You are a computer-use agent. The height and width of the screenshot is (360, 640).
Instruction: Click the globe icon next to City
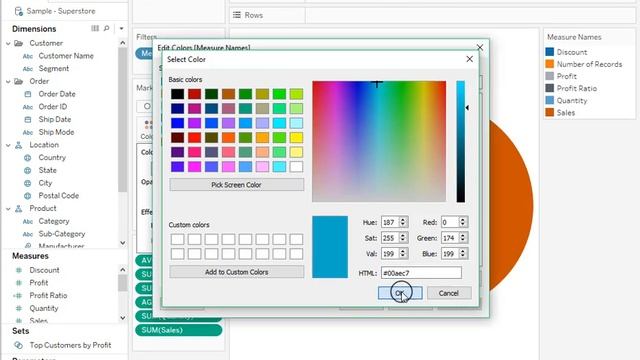coord(28,183)
